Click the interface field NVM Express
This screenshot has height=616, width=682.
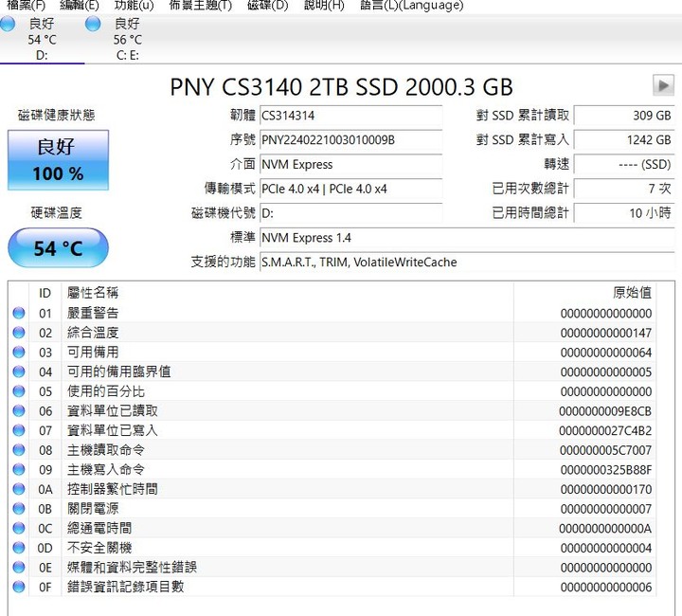tap(351, 165)
